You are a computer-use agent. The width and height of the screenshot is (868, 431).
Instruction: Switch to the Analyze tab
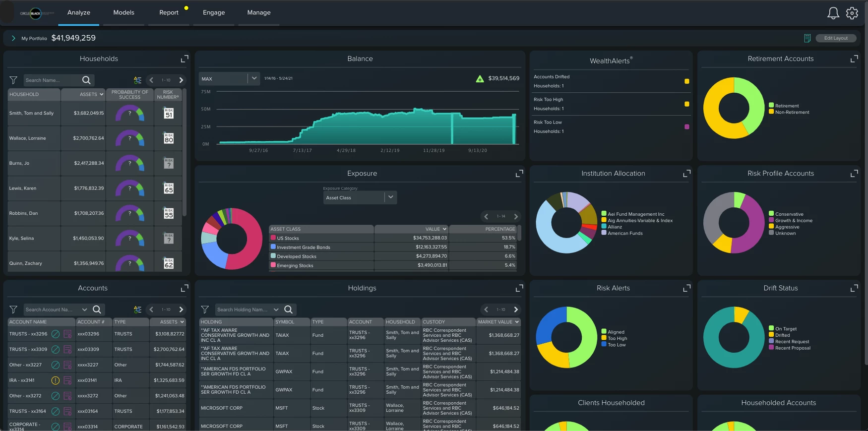[79, 13]
